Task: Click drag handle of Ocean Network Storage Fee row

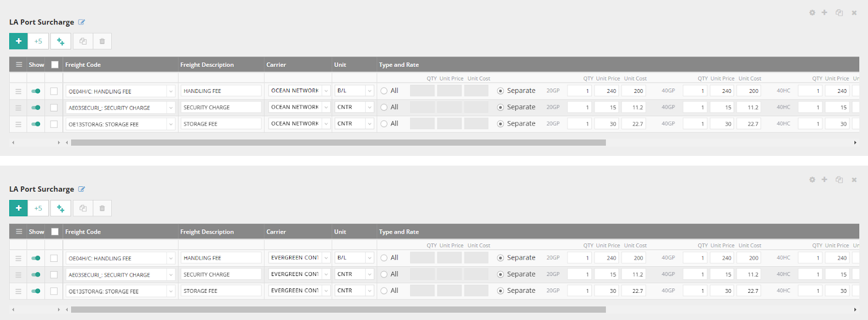Action: 18,124
